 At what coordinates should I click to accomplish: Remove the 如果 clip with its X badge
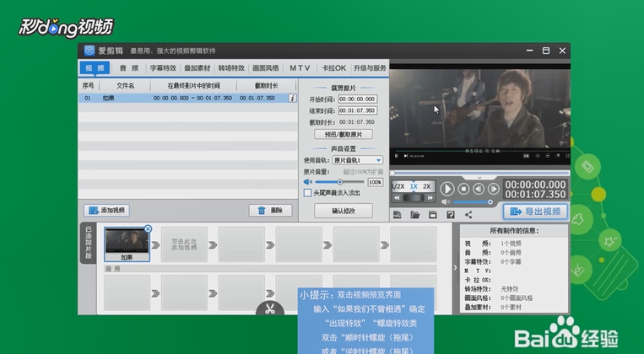click(x=148, y=229)
